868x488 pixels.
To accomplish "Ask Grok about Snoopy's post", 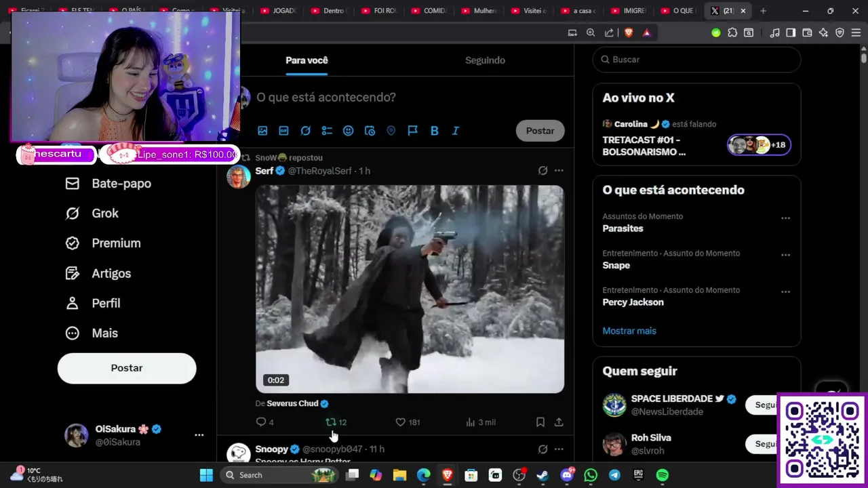I will click(x=542, y=449).
